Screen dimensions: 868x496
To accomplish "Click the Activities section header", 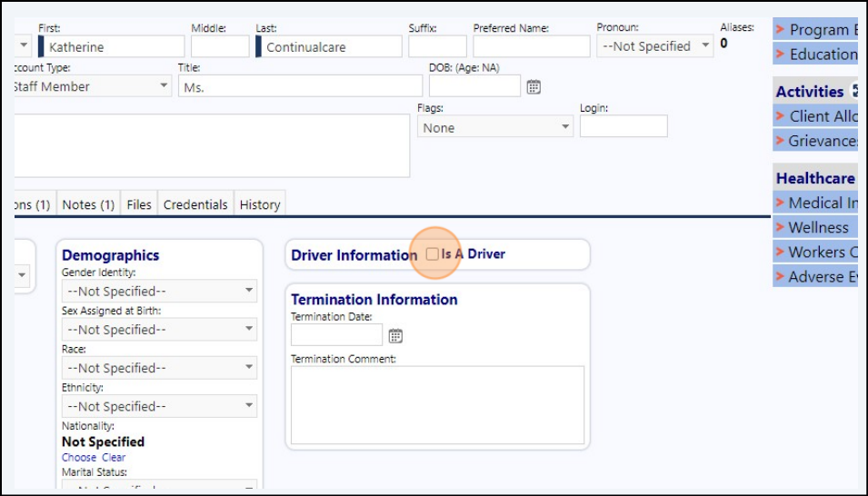I will 815,92.
